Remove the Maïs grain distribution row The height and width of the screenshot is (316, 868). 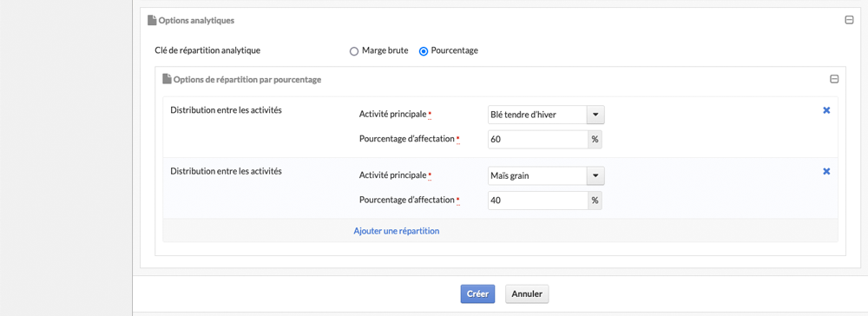[826, 172]
